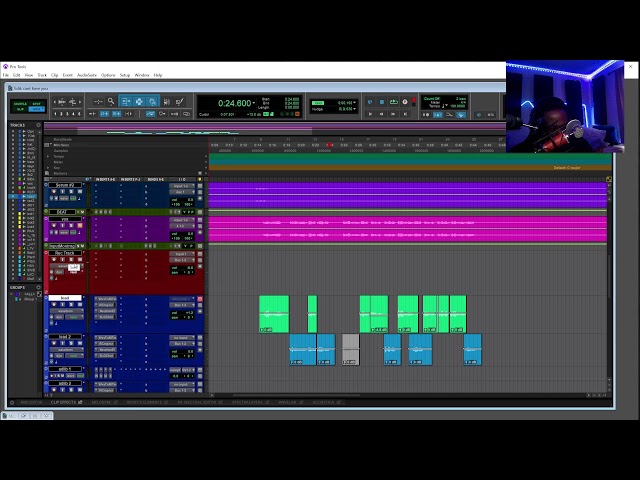
Task: Click the Play transport button
Action: point(394,102)
